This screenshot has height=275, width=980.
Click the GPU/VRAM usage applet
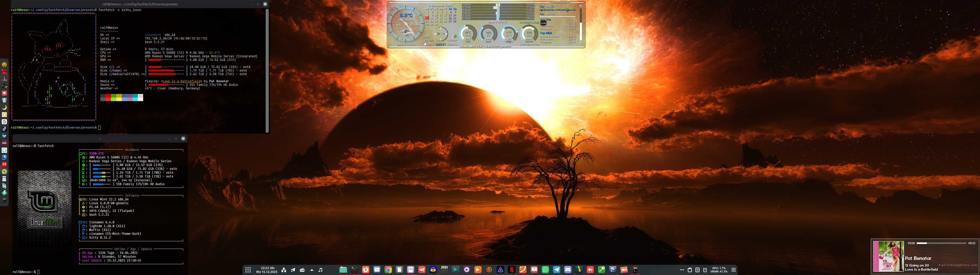(719, 270)
